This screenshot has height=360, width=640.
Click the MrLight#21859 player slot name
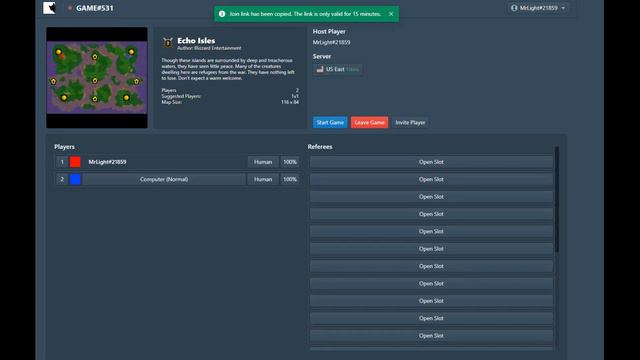[x=107, y=162]
